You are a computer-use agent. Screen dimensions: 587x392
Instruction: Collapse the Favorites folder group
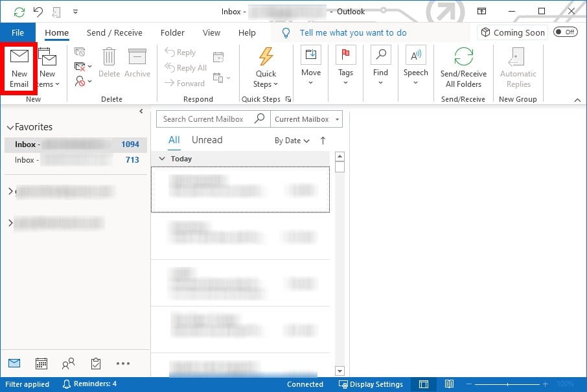click(x=10, y=128)
